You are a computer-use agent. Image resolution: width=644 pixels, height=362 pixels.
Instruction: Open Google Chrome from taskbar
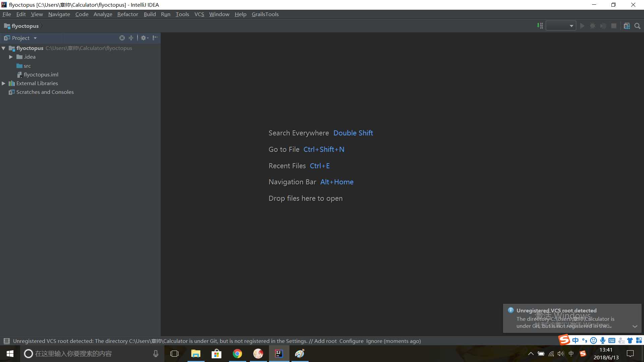pos(237,354)
